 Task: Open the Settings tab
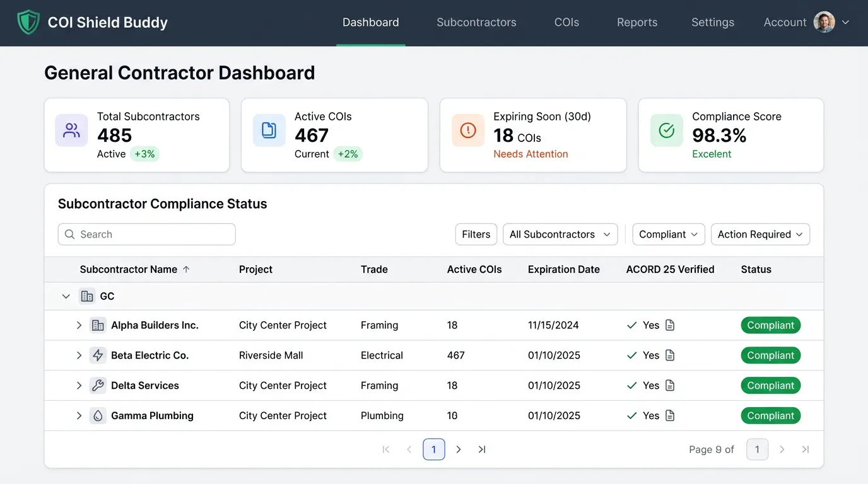pyautogui.click(x=713, y=23)
